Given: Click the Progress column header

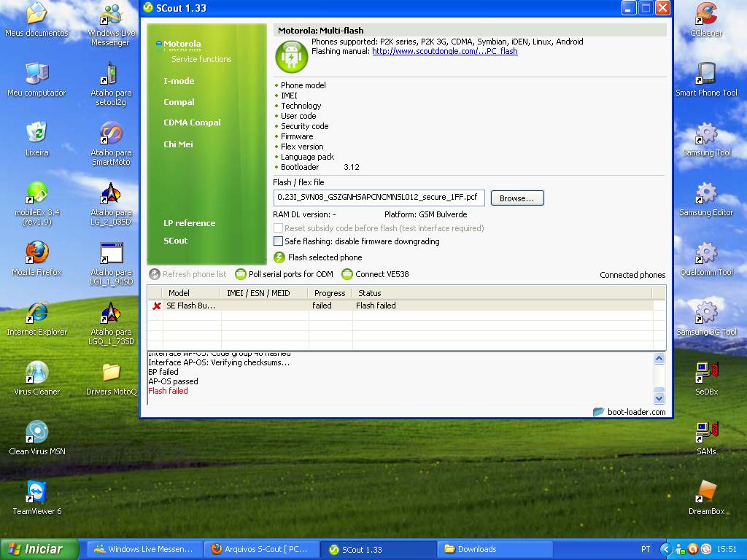Looking at the screenshot, I should [330, 293].
